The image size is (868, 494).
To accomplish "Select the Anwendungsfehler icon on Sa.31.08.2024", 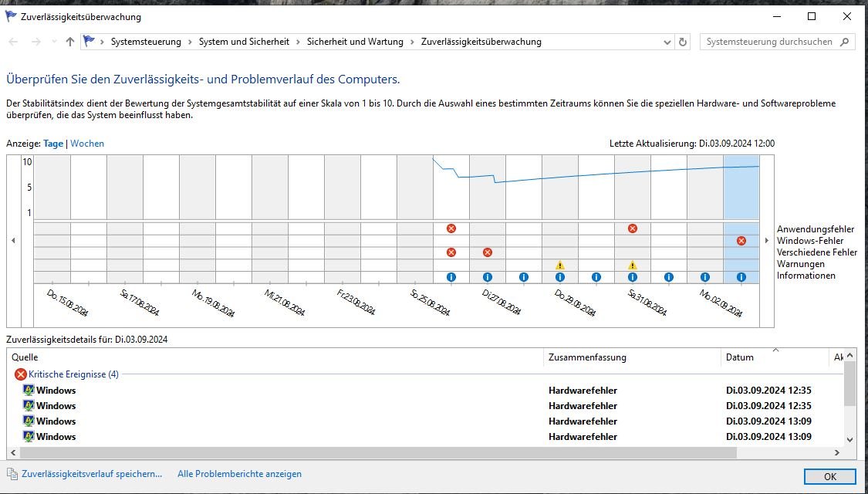I will [632, 228].
